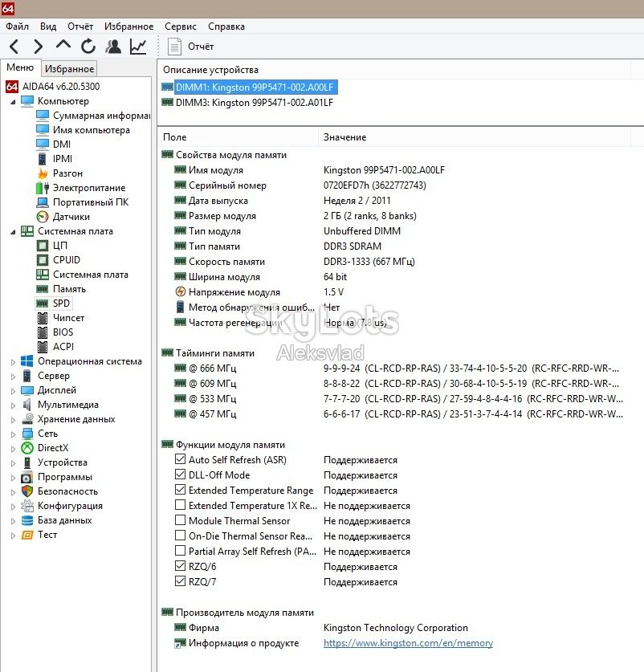
Task: Select the ЦП processor icon
Action: (x=43, y=246)
